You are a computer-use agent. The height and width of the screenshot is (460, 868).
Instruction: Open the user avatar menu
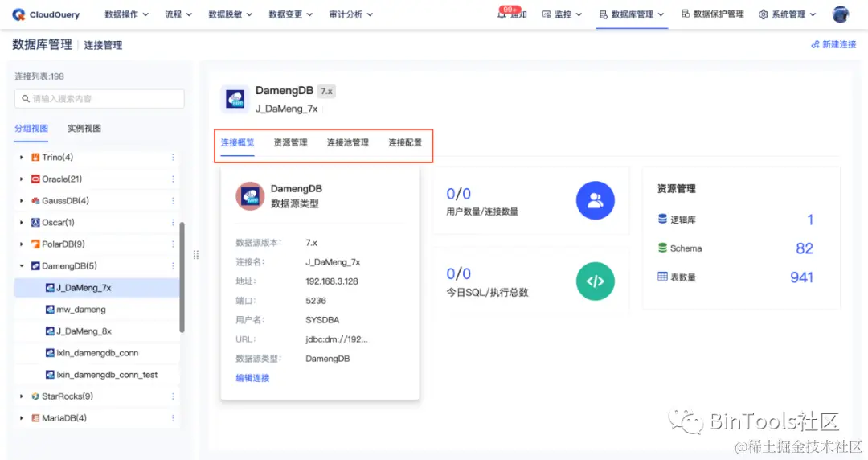pyautogui.click(x=841, y=14)
